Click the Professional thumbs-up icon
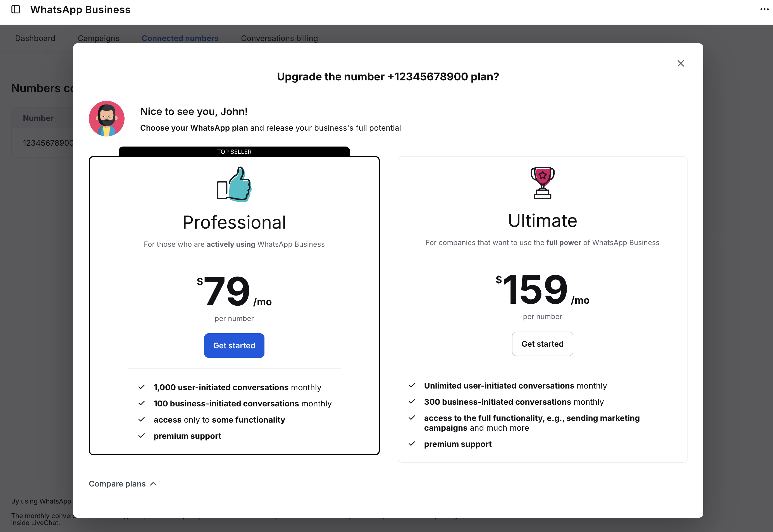The height and width of the screenshot is (532, 773). [x=234, y=184]
